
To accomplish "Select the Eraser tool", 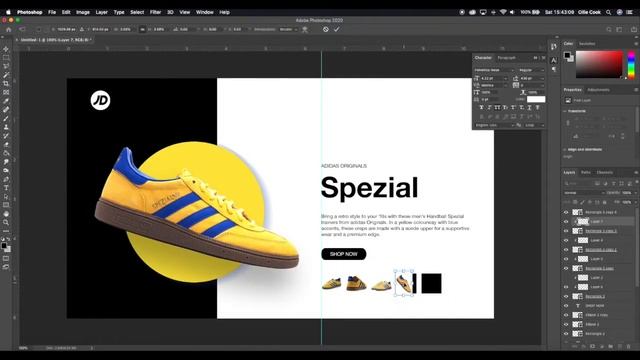I will click(6, 144).
